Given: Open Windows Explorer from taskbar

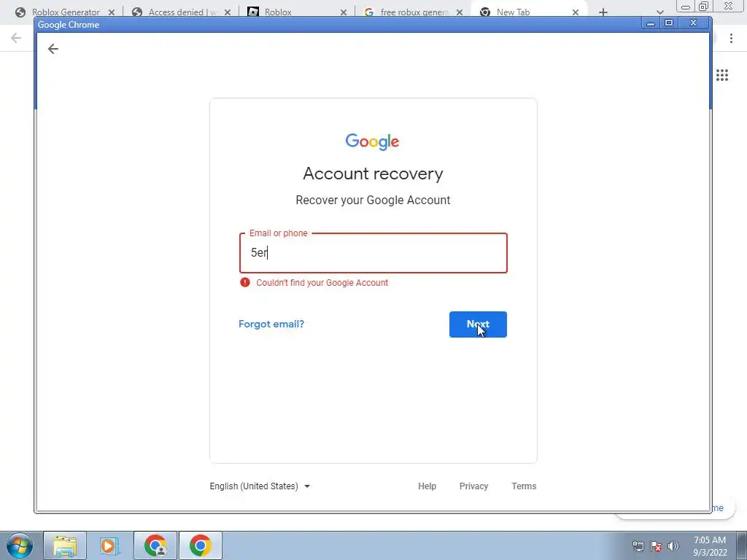Looking at the screenshot, I should [x=65, y=545].
